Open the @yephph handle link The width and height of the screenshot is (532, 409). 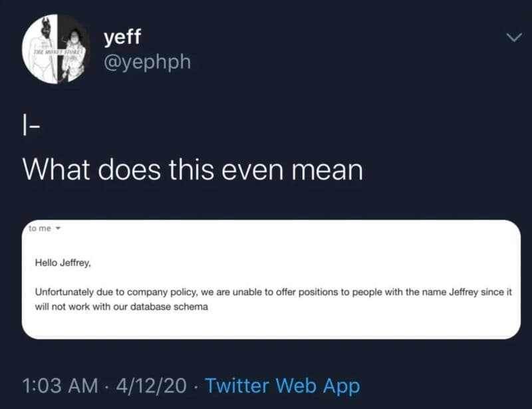point(147,62)
